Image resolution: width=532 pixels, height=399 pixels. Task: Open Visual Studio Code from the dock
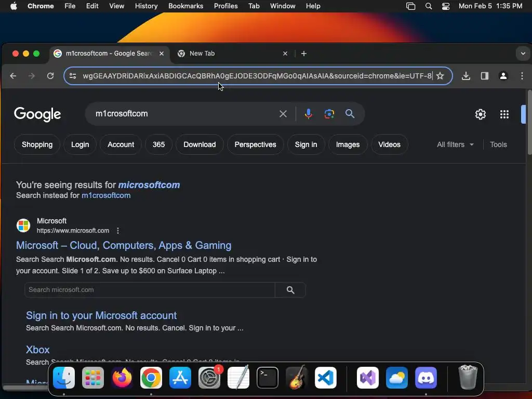pyautogui.click(x=325, y=378)
